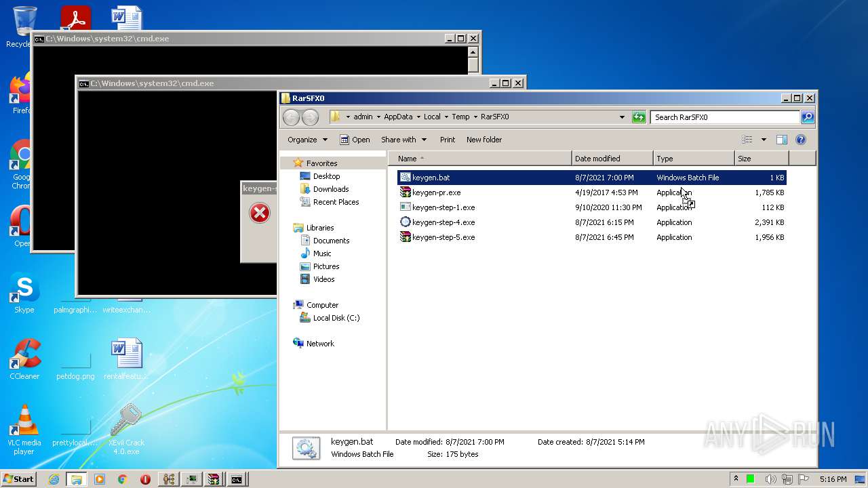Toggle the preview pane icon

[781, 140]
